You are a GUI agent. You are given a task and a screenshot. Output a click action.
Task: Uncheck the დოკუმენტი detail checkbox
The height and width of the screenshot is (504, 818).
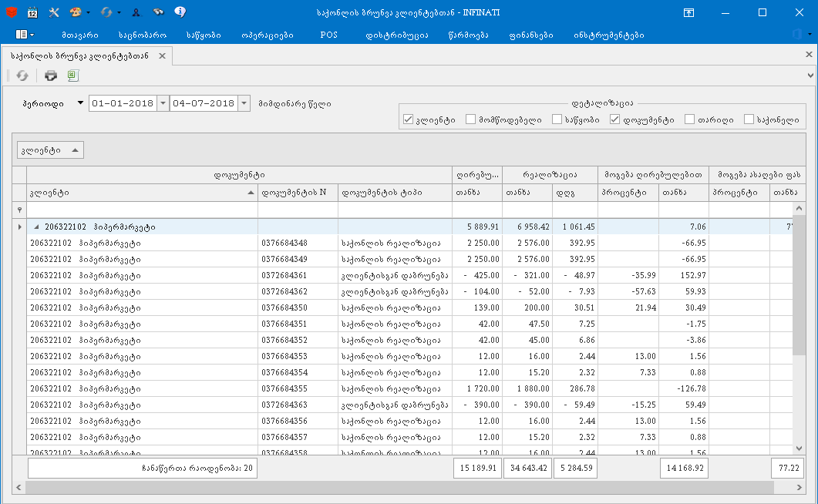coord(615,120)
